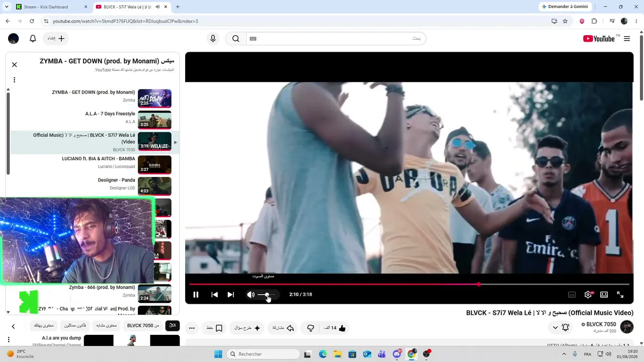Open YouTube notifications bell in header
644x362 pixels.
click(33, 39)
